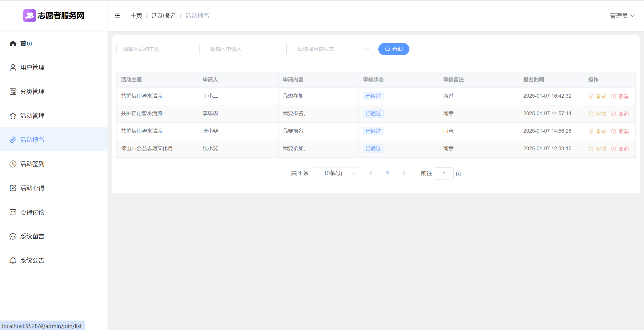Open the 活动签到 clock icon

pyautogui.click(x=13, y=164)
